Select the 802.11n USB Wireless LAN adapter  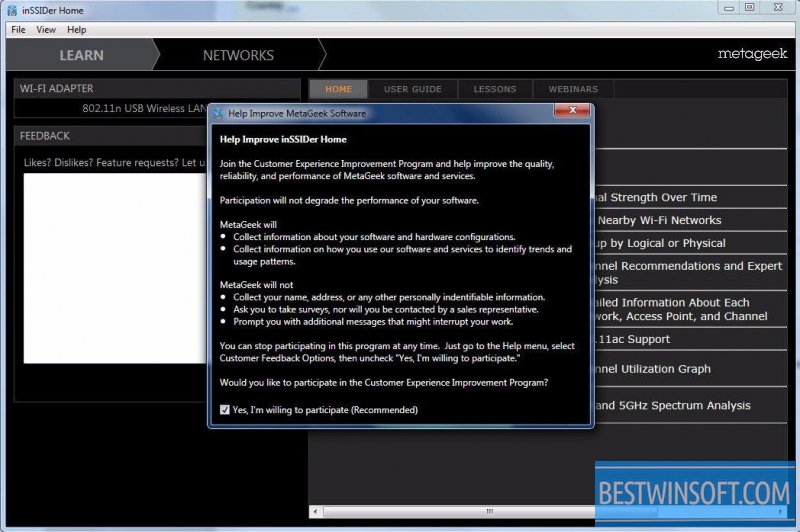click(x=144, y=108)
